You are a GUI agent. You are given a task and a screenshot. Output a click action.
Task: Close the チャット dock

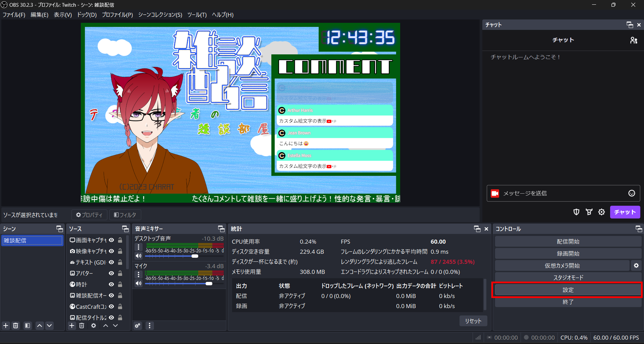[x=639, y=25]
